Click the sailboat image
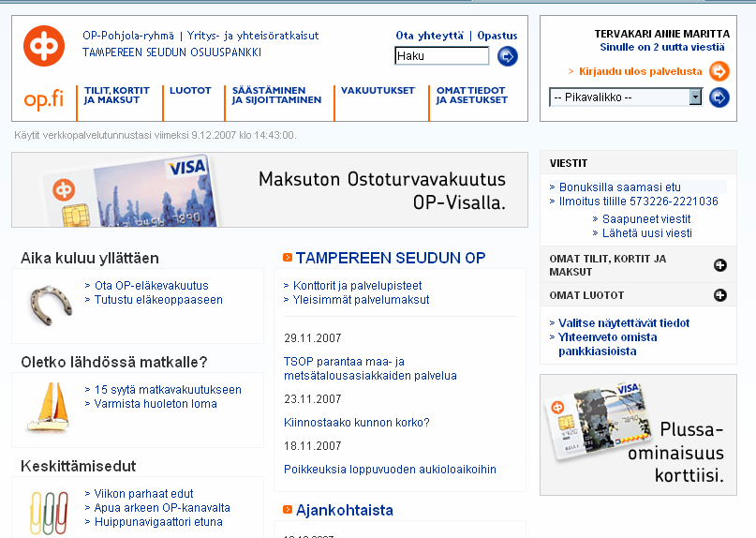 coord(48,407)
